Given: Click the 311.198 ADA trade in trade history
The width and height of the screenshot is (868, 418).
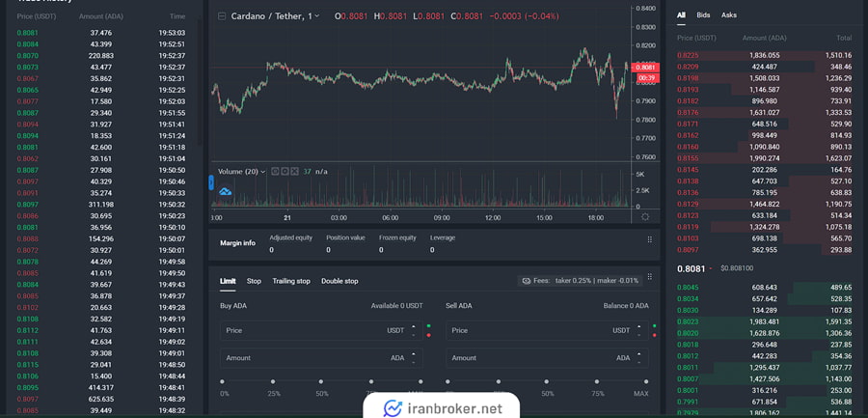Looking at the screenshot, I should (x=101, y=205).
